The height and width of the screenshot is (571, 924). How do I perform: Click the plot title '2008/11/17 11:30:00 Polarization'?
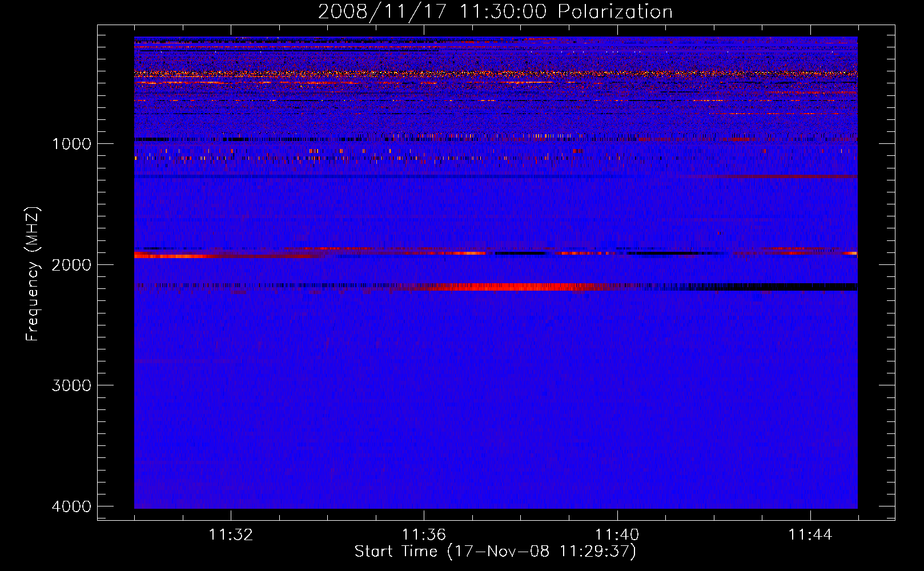[495, 11]
